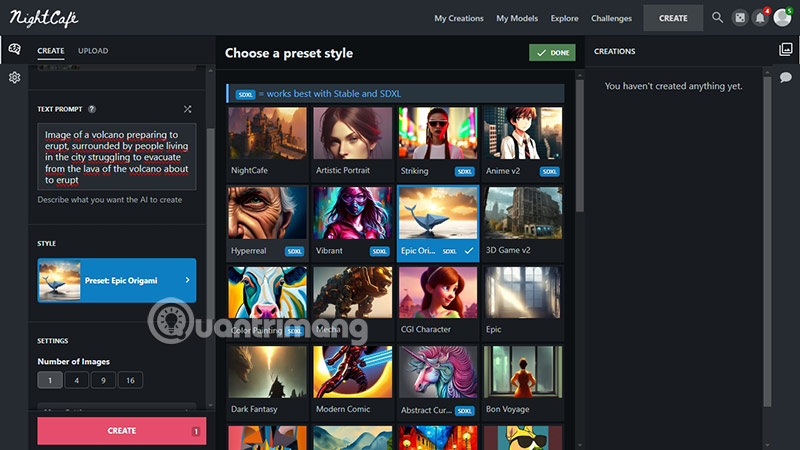The image size is (800, 450).
Task: Open the settings gear in left sidebar
Action: click(x=14, y=78)
